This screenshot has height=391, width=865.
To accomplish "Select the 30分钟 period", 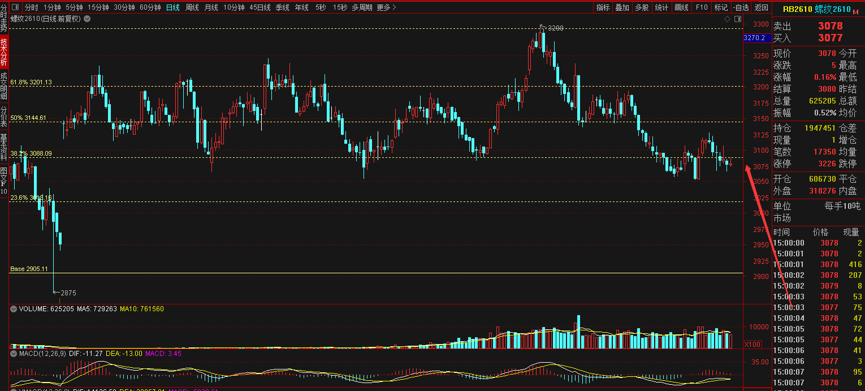I will pos(124,8).
